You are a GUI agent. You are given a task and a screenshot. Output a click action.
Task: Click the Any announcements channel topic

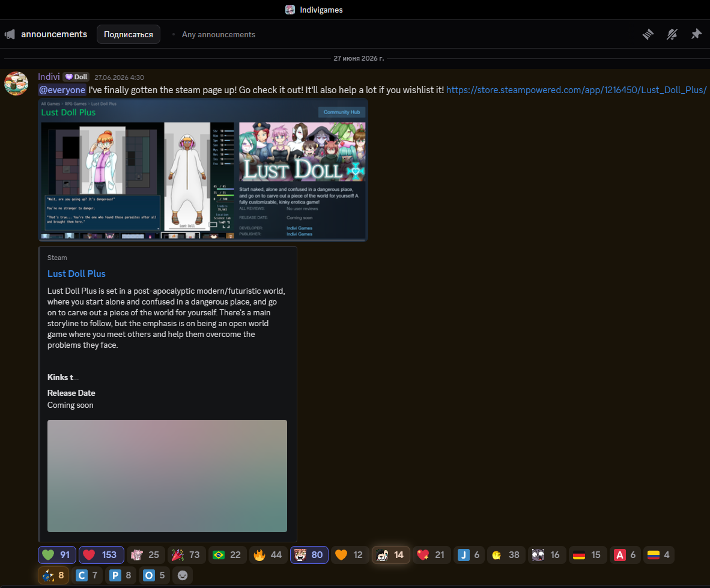coord(219,34)
